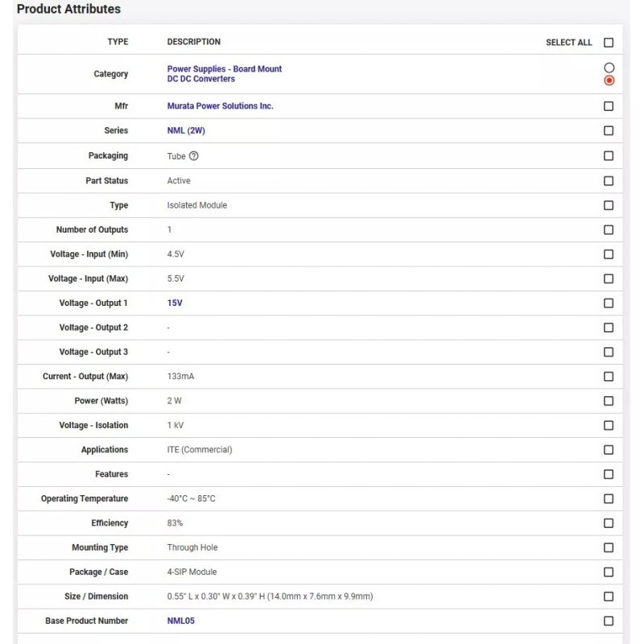Check the Power (Watts) row checkbox
The height and width of the screenshot is (644, 644).
609,401
